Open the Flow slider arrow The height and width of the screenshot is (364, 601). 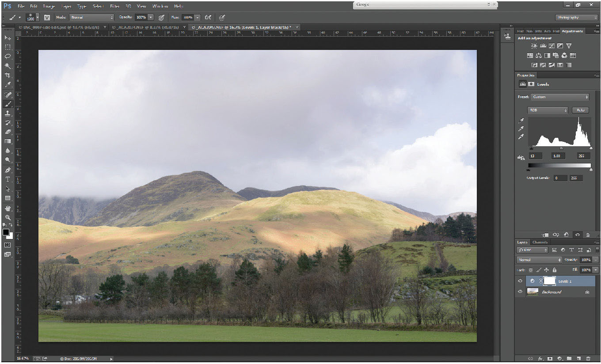pos(197,17)
